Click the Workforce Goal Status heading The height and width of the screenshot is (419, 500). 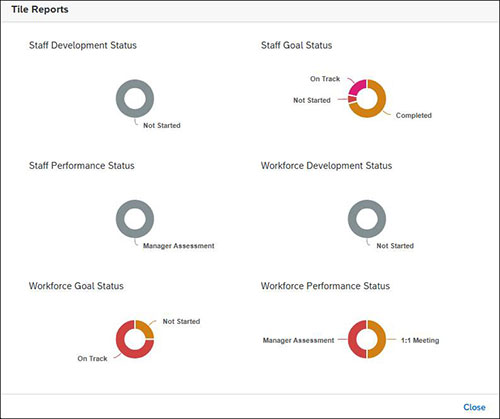76,286
